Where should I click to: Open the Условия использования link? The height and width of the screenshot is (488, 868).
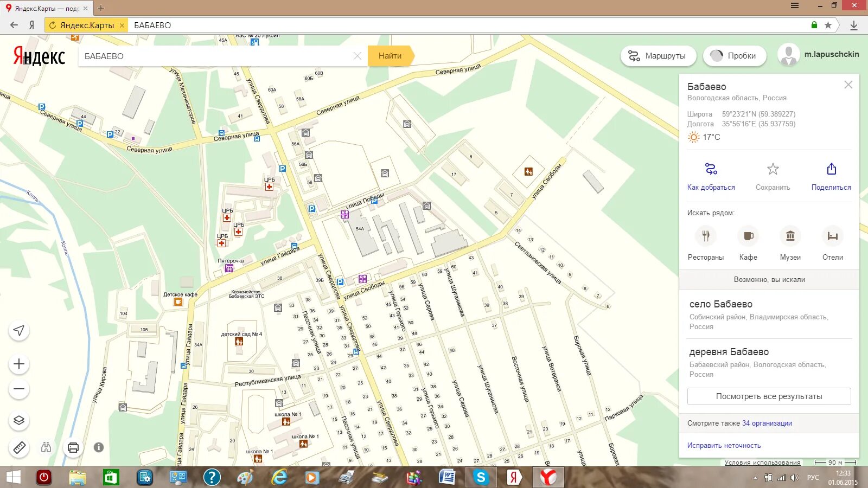tap(762, 463)
